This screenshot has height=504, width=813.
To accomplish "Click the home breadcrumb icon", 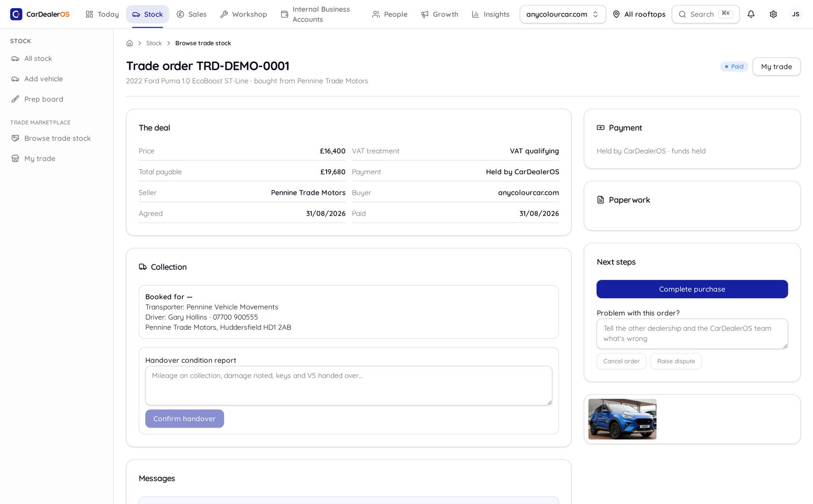I will click(130, 43).
